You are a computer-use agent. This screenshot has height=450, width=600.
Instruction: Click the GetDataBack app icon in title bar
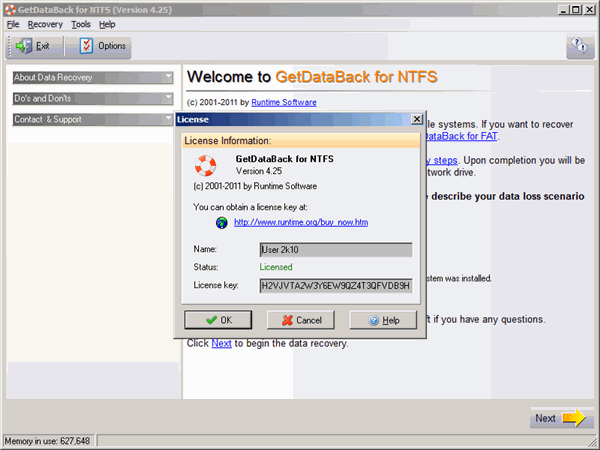coord(10,10)
